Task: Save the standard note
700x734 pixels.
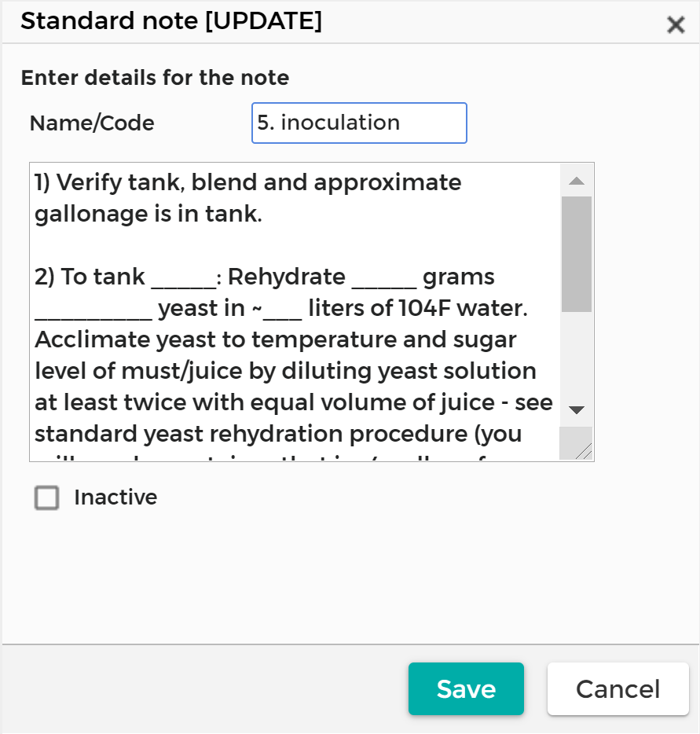Action: click(466, 689)
